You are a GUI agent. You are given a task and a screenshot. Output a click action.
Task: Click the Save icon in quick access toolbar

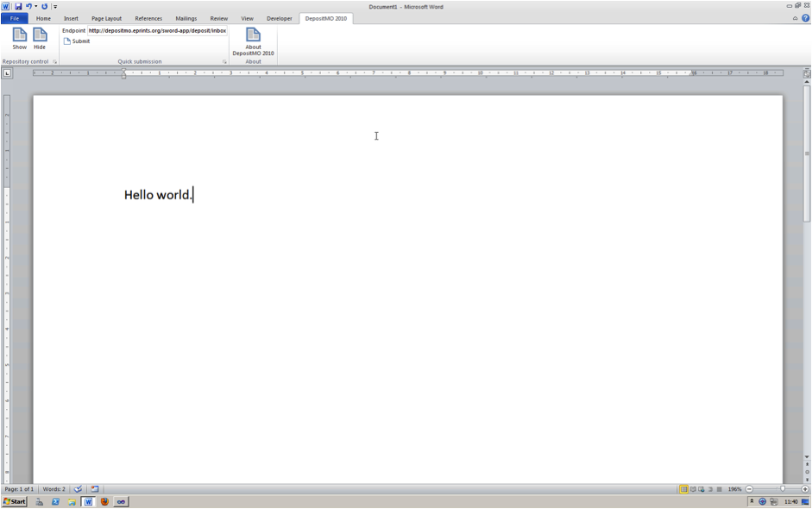click(18, 6)
